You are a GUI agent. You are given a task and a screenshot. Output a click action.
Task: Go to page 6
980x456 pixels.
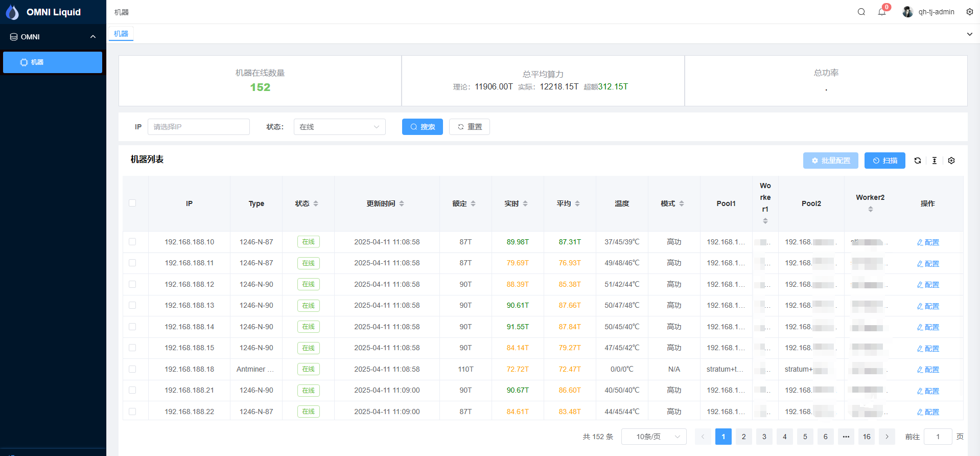pos(826,437)
